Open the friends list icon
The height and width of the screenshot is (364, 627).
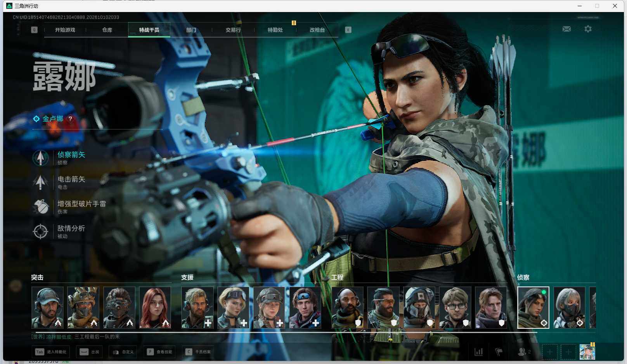(x=524, y=352)
